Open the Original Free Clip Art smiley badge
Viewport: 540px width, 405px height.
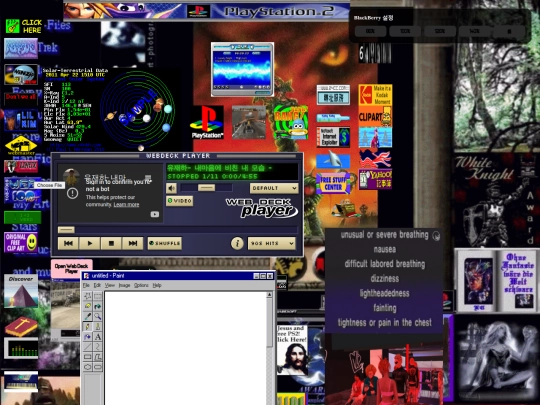[x=21, y=243]
